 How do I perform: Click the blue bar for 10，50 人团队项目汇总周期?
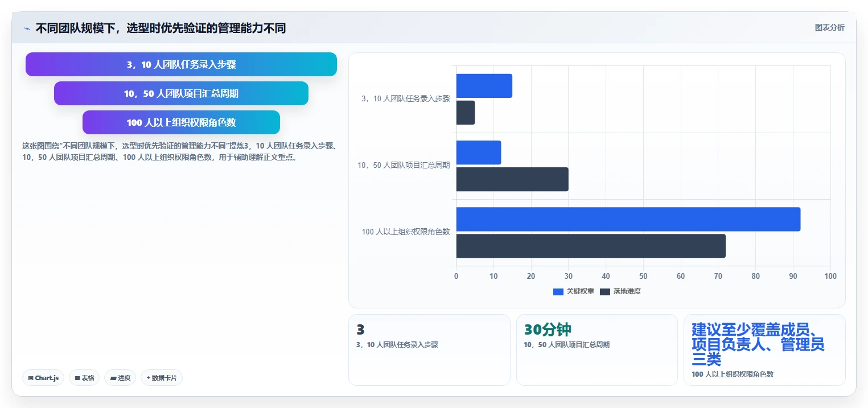[478, 153]
